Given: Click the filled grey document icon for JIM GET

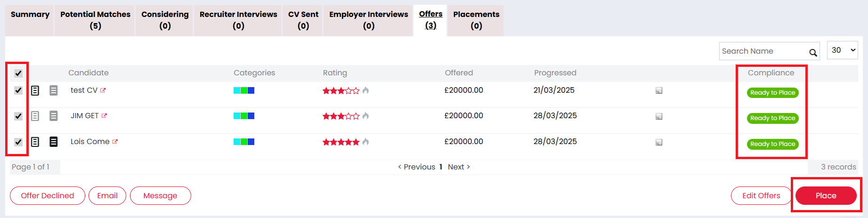Looking at the screenshot, I should point(54,116).
